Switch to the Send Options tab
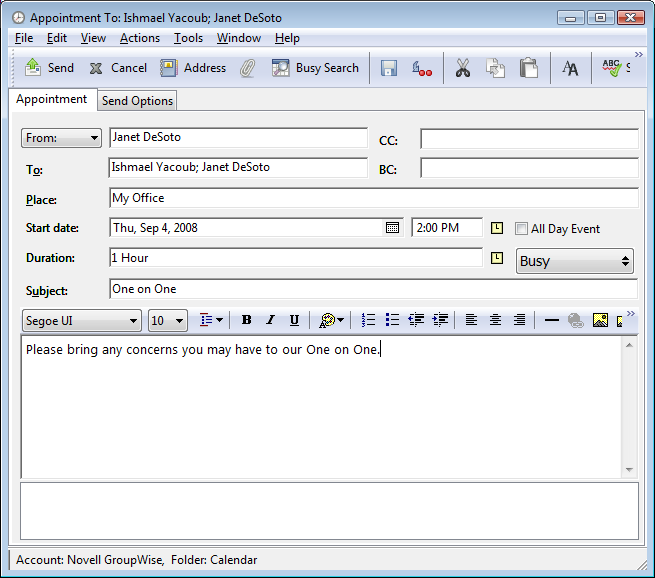655x578 pixels. coord(137,101)
